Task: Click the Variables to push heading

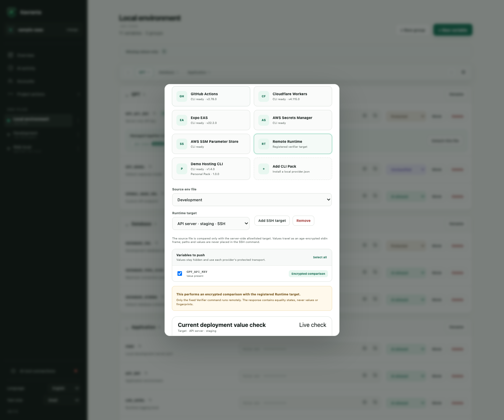Action: (190, 255)
